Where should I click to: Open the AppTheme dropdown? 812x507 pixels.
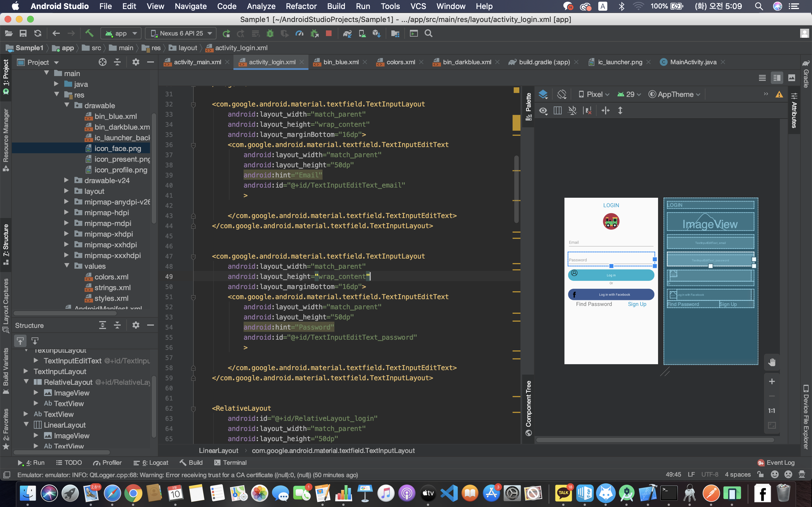675,95
